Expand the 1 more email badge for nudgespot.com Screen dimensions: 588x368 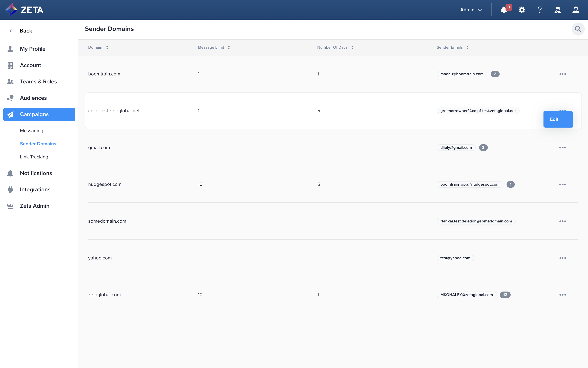(510, 184)
